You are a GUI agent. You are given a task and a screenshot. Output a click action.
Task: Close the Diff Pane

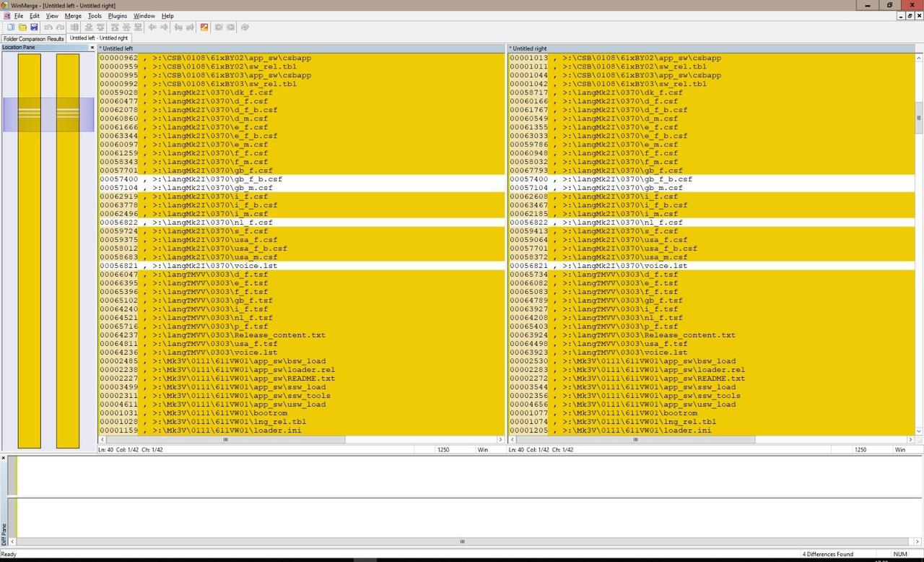point(3,458)
